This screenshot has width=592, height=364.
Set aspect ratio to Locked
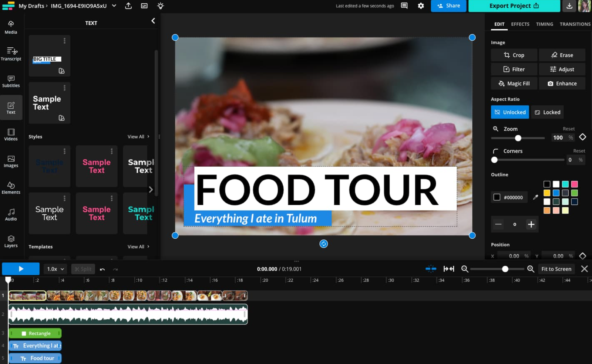pyautogui.click(x=547, y=112)
